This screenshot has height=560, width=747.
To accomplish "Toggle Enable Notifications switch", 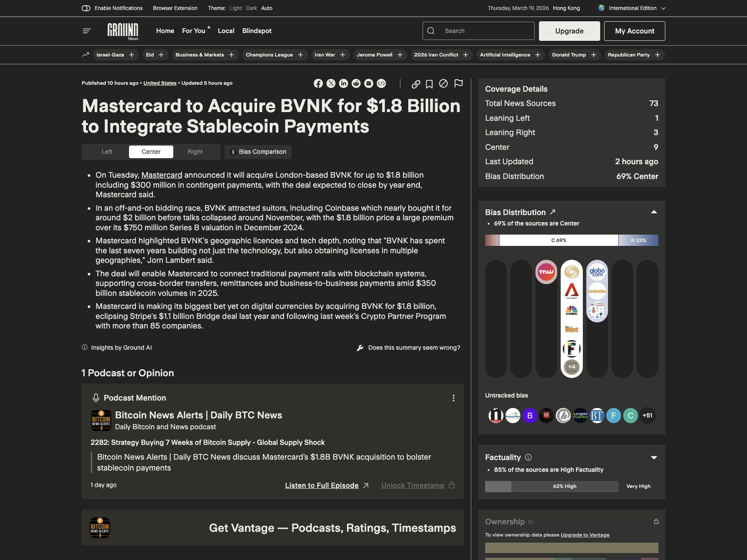I will 86,8.
